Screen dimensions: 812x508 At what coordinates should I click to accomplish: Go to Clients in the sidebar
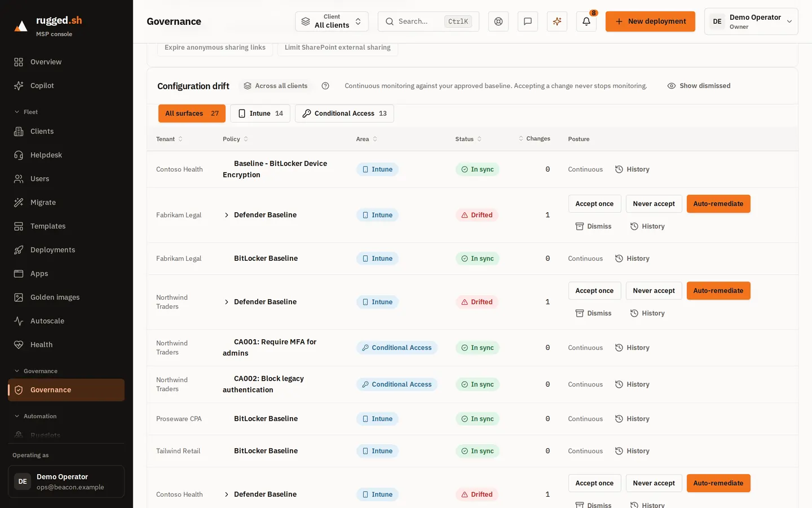click(x=66, y=132)
